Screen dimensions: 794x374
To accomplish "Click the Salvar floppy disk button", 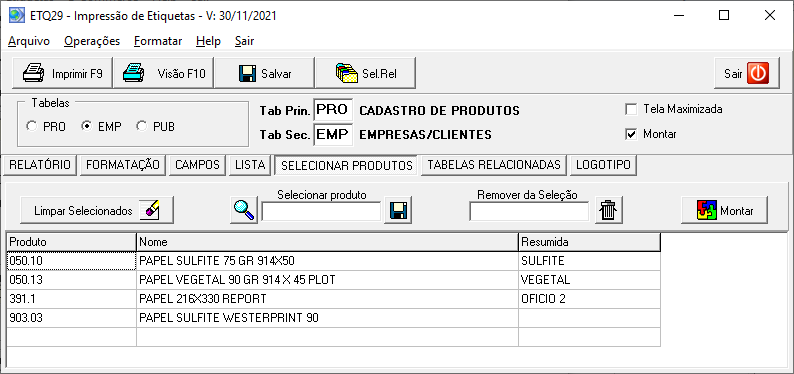I will pyautogui.click(x=264, y=73).
